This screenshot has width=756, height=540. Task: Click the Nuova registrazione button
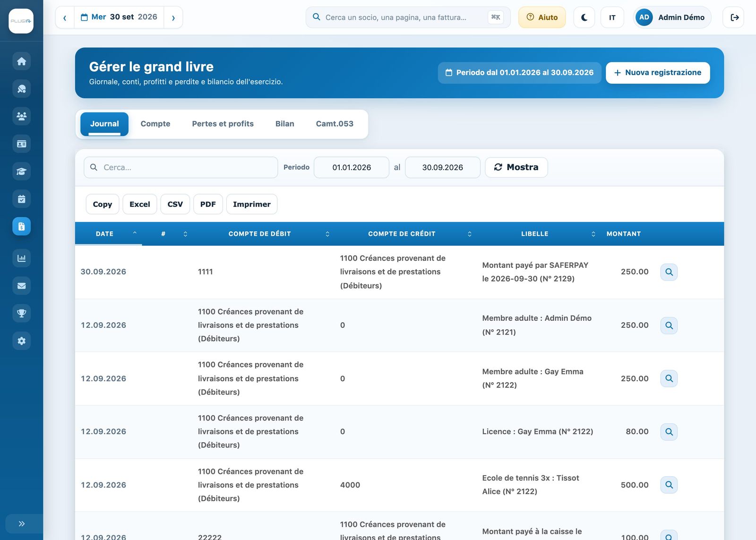point(658,73)
